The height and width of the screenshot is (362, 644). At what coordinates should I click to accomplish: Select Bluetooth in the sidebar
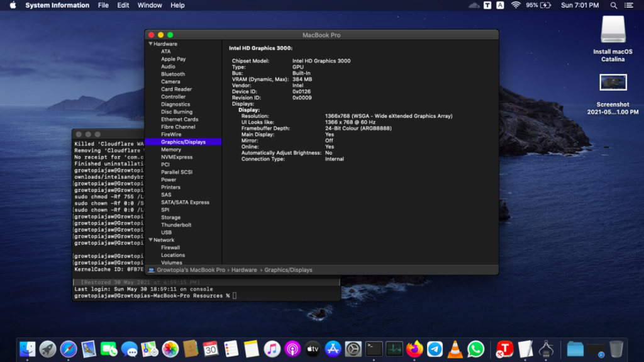click(x=173, y=74)
